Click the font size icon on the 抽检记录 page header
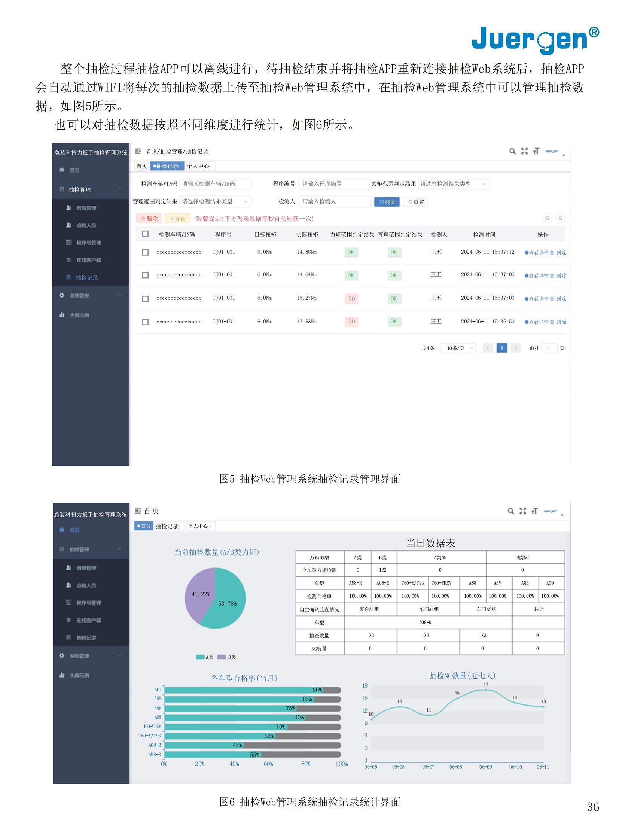Screen dimensions: 619x840 coord(536,151)
